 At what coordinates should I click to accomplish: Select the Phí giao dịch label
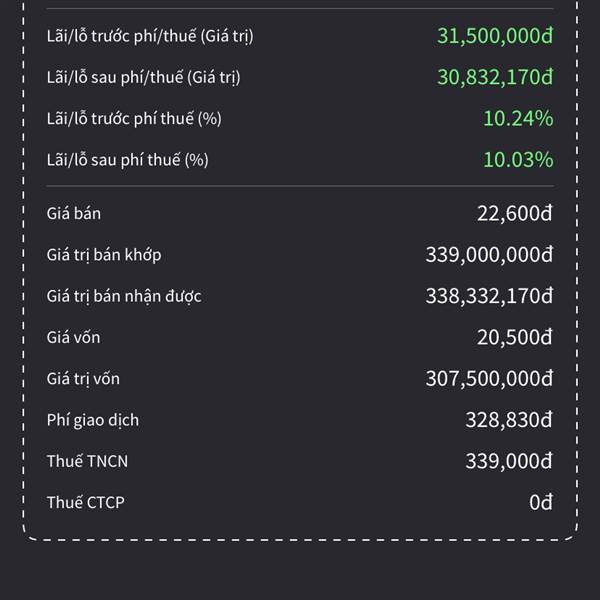(93, 420)
